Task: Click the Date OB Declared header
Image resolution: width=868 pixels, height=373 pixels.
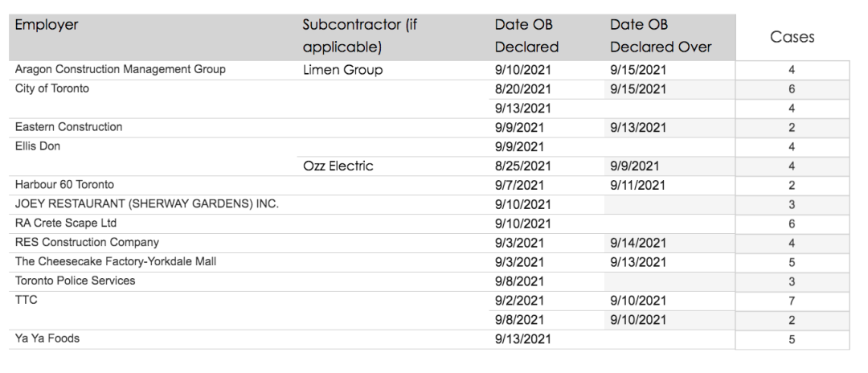Action: (526, 36)
